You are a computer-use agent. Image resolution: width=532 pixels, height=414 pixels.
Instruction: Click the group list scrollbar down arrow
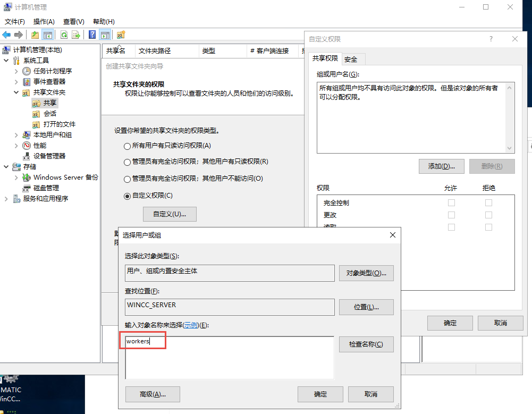point(510,149)
